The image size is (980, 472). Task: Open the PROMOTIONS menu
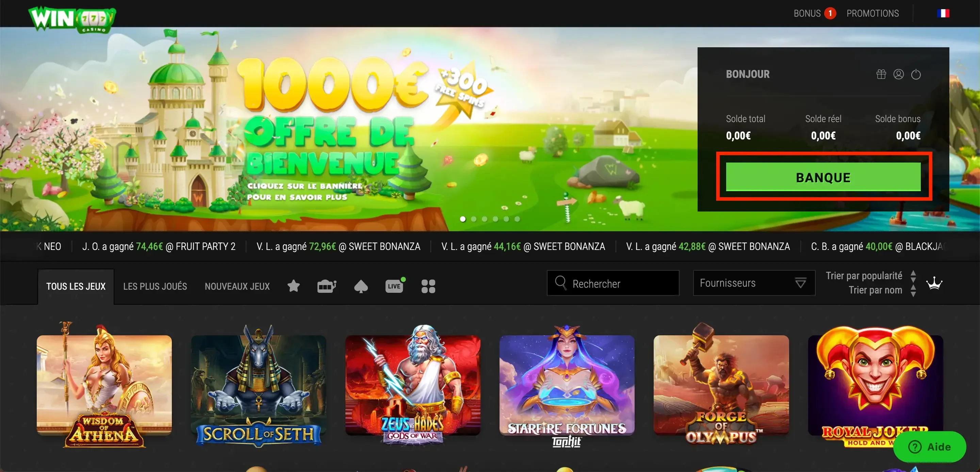tap(873, 13)
